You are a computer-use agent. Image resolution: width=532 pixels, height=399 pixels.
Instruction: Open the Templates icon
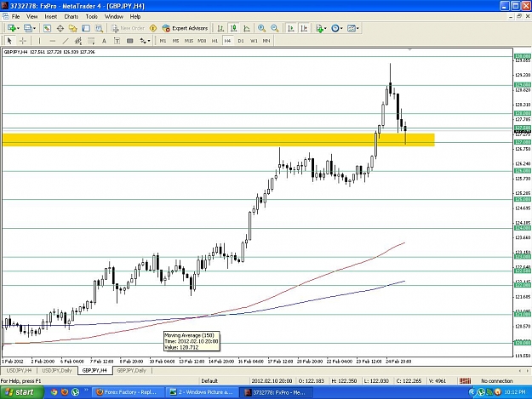click(352, 28)
